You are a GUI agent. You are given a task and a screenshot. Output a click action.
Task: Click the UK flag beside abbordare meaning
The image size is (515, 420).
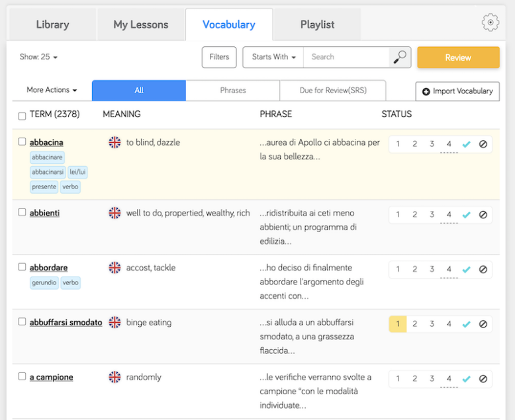[x=115, y=268]
